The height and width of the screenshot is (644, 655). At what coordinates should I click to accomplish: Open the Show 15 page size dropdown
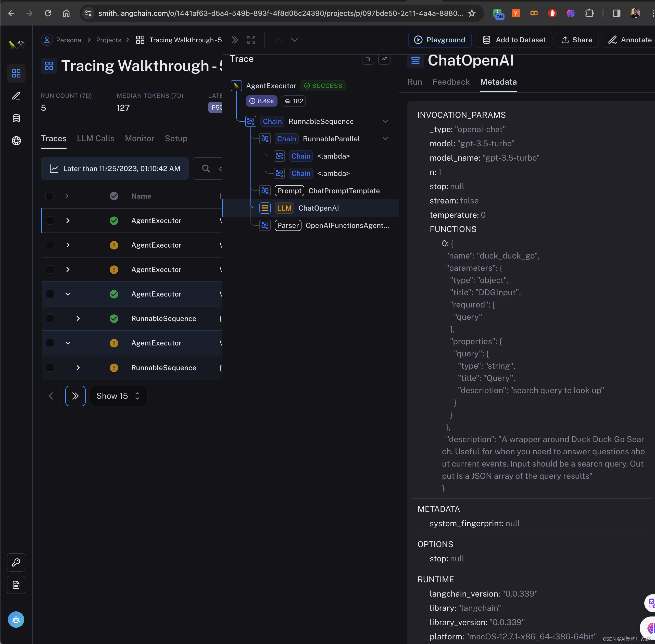[x=118, y=396]
